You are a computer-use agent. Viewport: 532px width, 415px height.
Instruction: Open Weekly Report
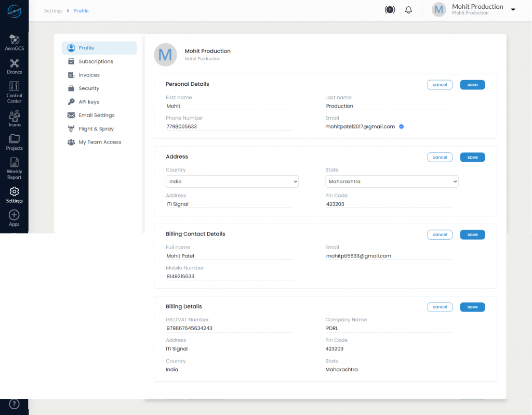tap(14, 169)
